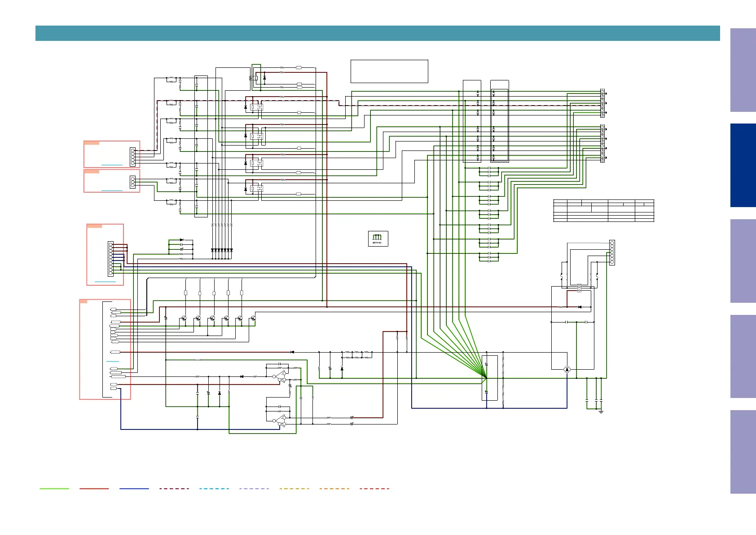Click the ten-pin vertical connector in the pink box
Viewport: 756px width, 535px height.
point(110,259)
